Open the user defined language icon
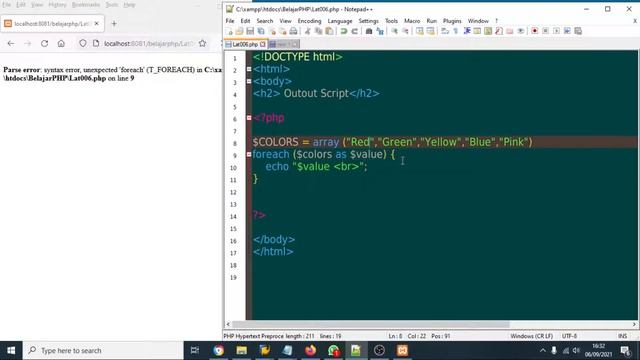The image size is (640, 360). click(x=477, y=31)
